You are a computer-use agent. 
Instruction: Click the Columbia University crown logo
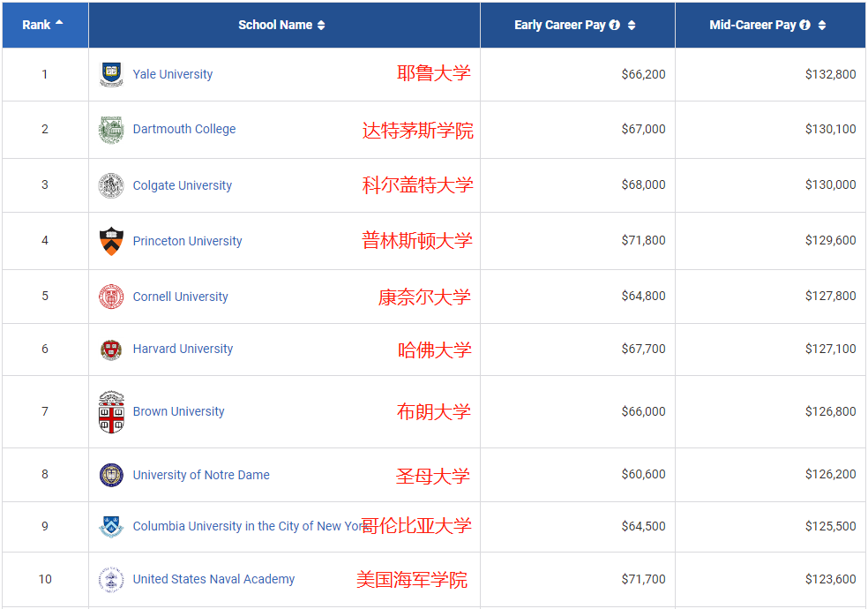(111, 527)
